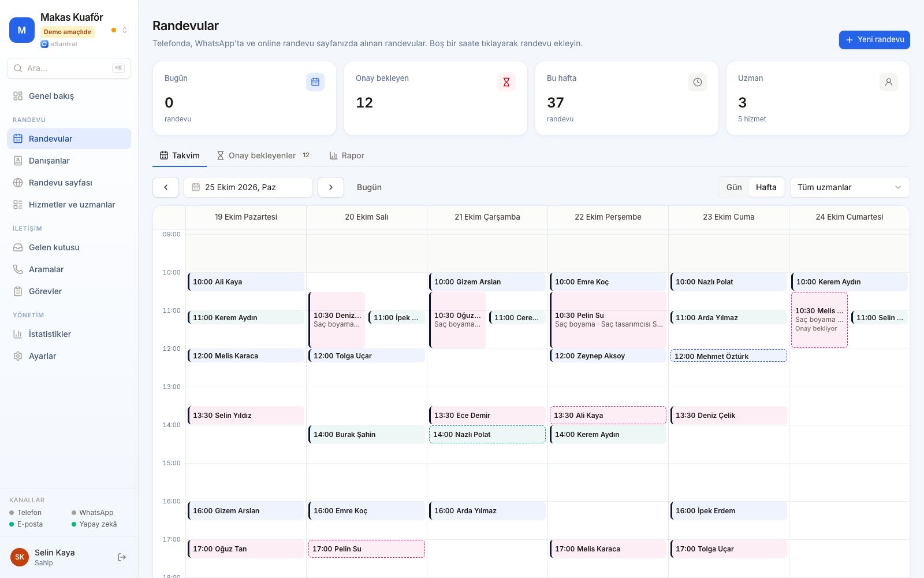
Task: Click the Bugün button
Action: coord(369,187)
